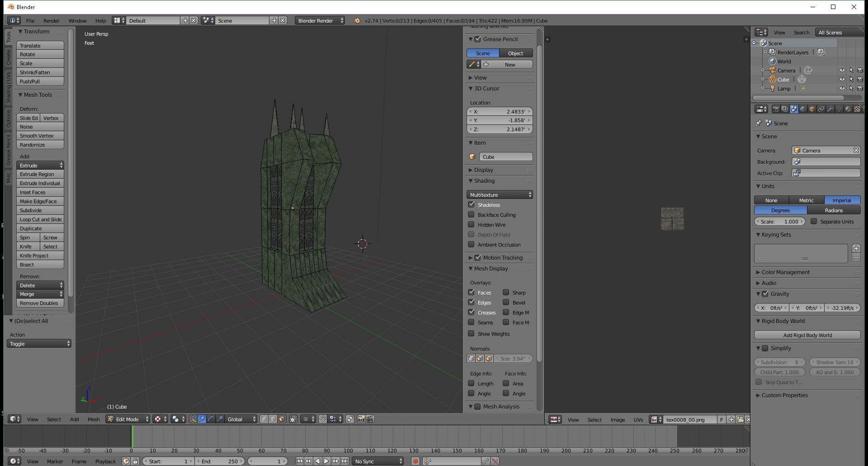Enable Ambient Occlusion checkbox
The image size is (868, 466).
pos(471,245)
